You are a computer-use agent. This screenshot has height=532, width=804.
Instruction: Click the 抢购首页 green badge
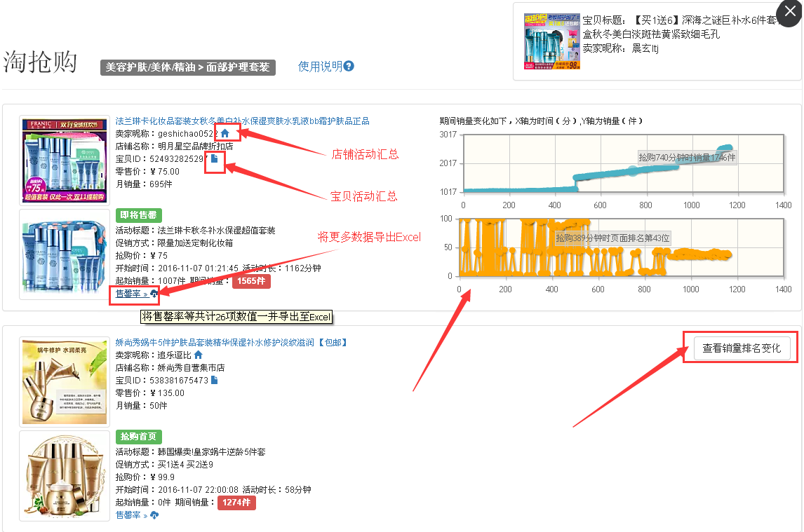[138, 437]
